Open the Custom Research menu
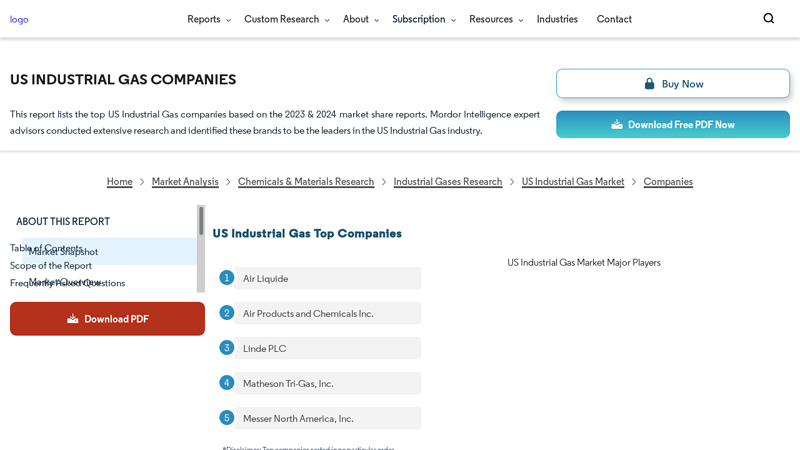800x450 pixels. click(281, 19)
